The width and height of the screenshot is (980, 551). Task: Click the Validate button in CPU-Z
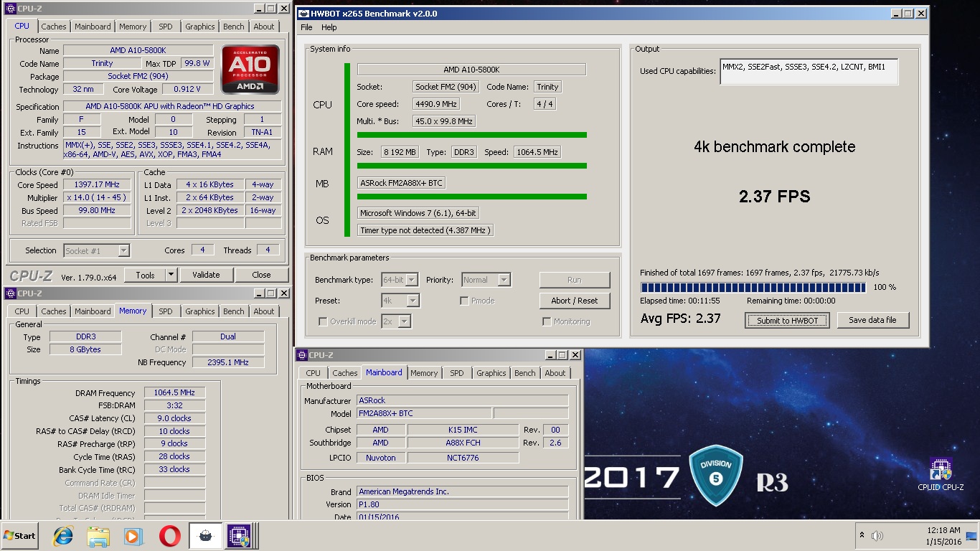(206, 275)
